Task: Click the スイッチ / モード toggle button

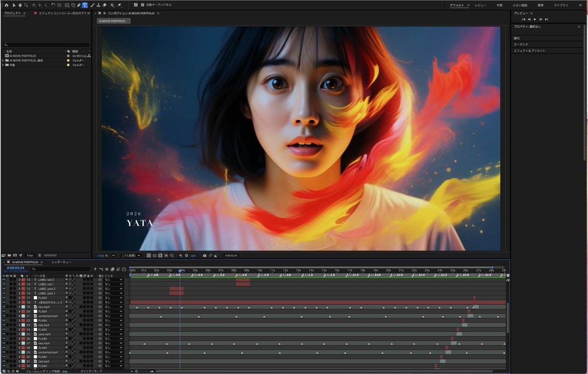Action: tap(92, 372)
